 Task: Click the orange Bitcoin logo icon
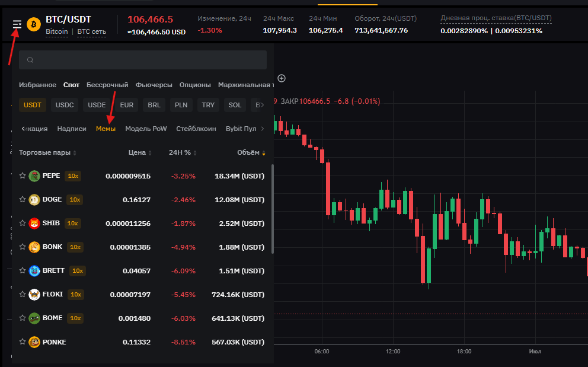[x=33, y=24]
